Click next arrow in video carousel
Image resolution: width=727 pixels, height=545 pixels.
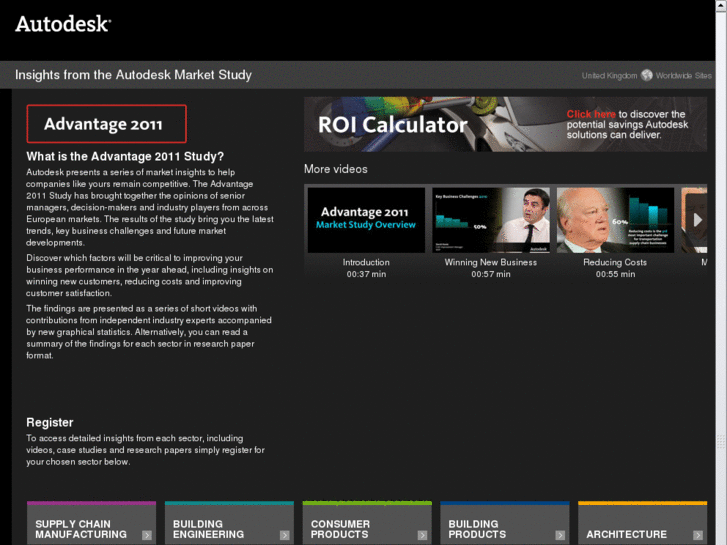[x=697, y=220]
